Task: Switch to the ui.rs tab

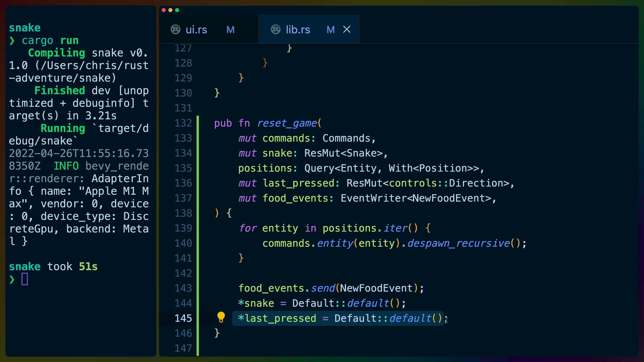Action: coord(196,30)
